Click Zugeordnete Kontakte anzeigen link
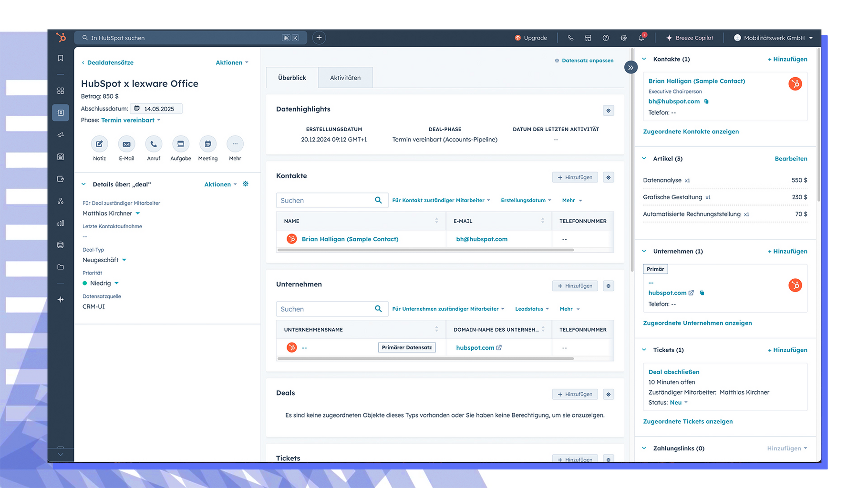 tap(691, 132)
